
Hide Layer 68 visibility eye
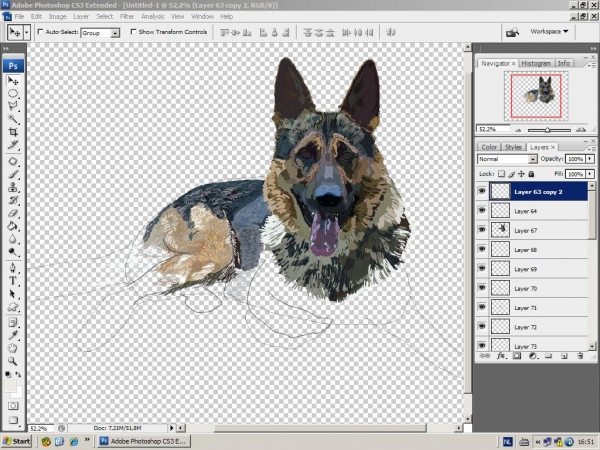(482, 249)
